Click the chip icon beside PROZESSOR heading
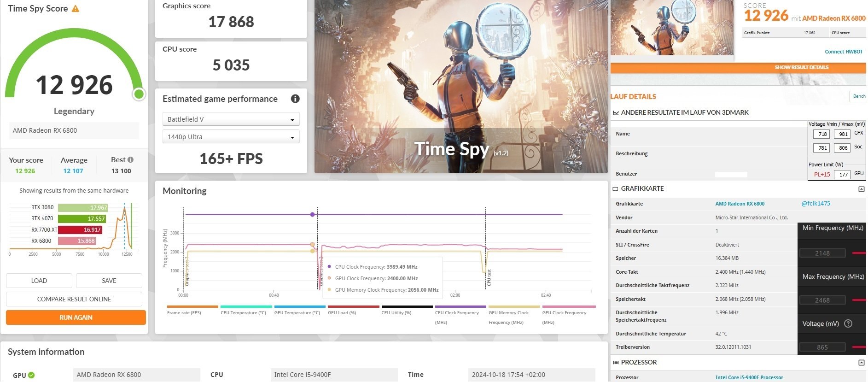Screen dimensions: 868x382 [616, 363]
